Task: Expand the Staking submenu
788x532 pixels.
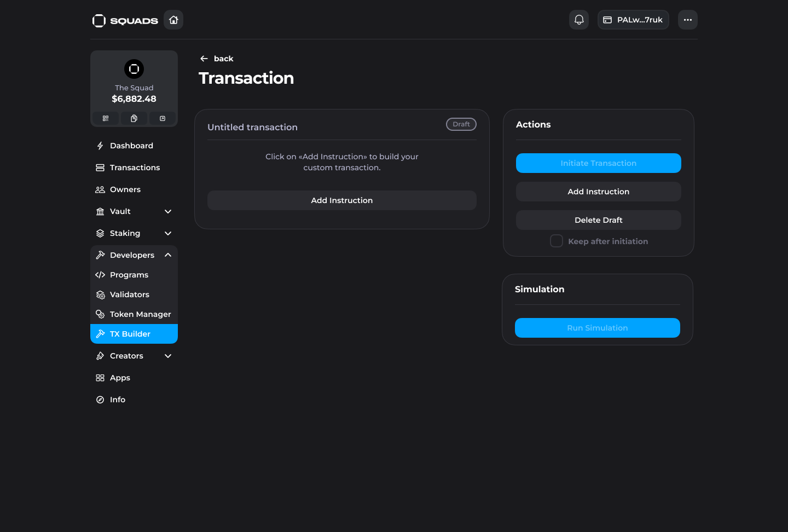Action: 167,233
